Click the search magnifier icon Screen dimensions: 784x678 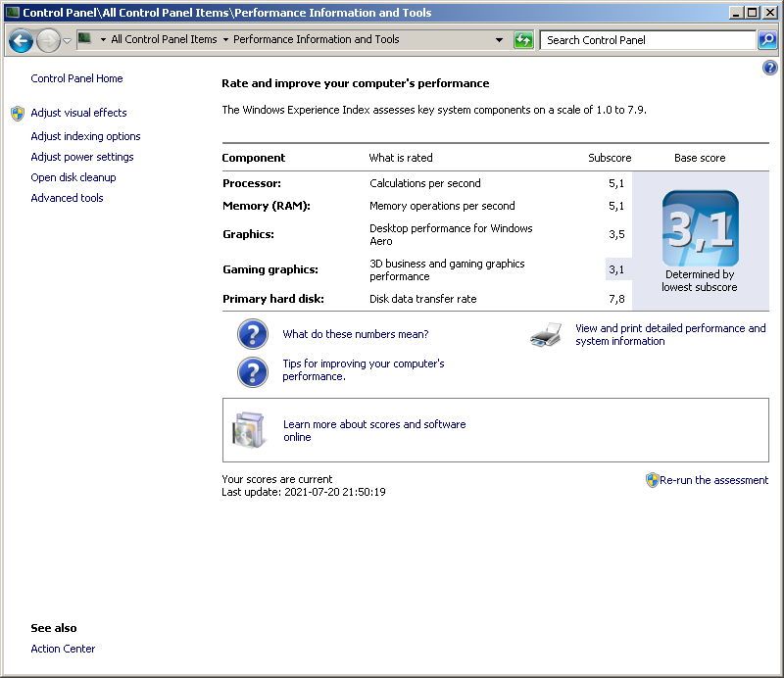767,40
